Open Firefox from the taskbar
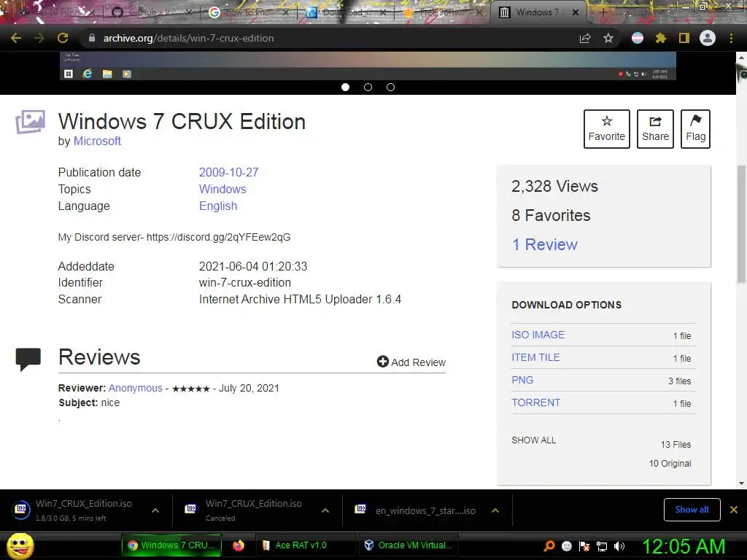Viewport: 747px width, 560px height. coord(239,545)
